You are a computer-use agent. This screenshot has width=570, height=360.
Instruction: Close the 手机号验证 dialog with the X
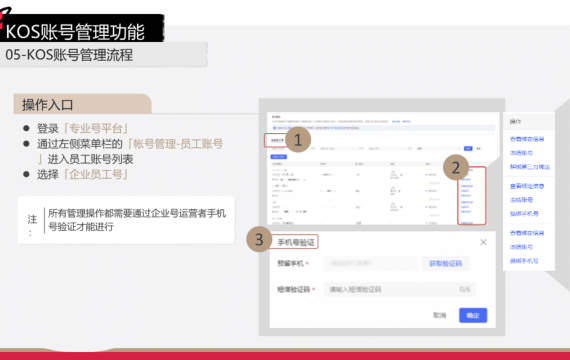(483, 242)
